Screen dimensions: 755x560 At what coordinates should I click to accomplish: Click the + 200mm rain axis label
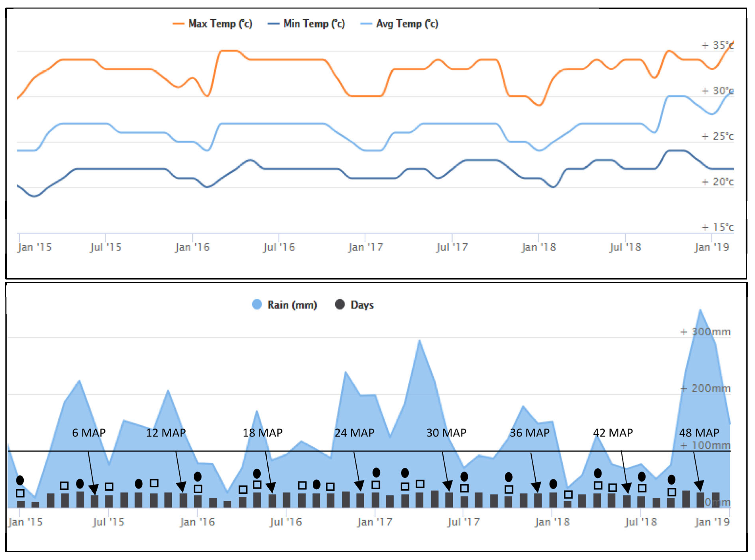coord(705,389)
